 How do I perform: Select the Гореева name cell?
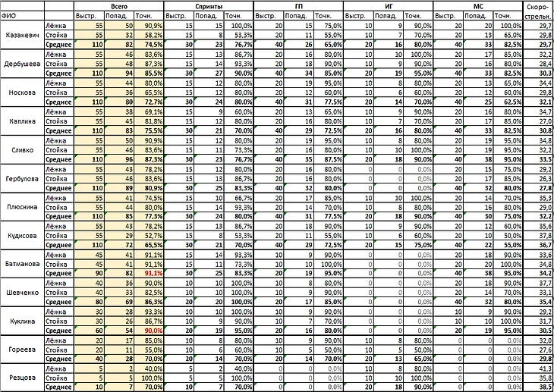22,350
